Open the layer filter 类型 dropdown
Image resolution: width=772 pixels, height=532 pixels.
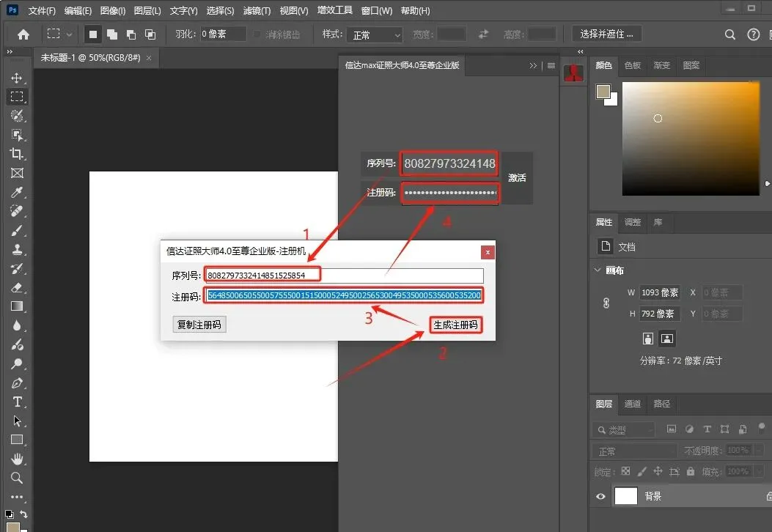point(623,429)
